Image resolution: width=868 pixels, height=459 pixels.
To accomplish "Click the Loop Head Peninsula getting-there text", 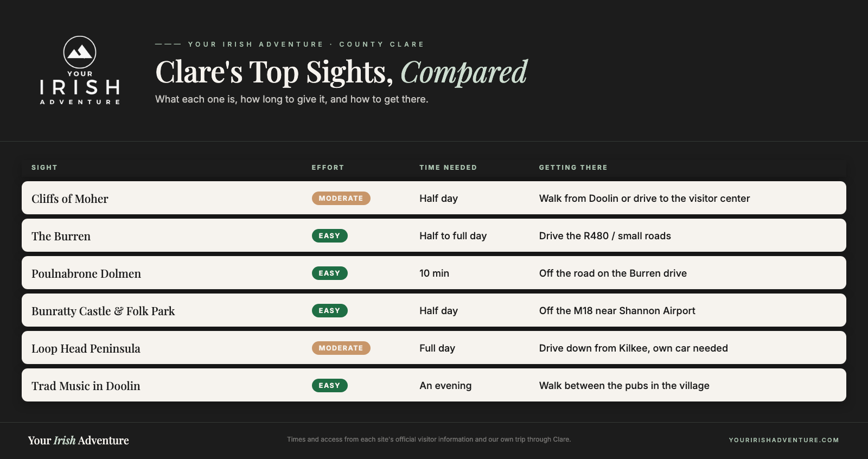I will click(x=633, y=348).
